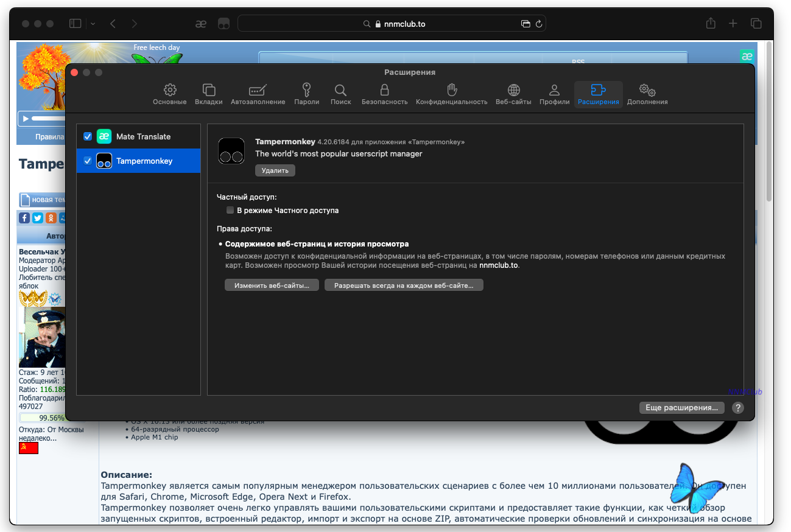Click the Apple M1 chip list item
This screenshot has height=532, width=791.
coord(155,437)
